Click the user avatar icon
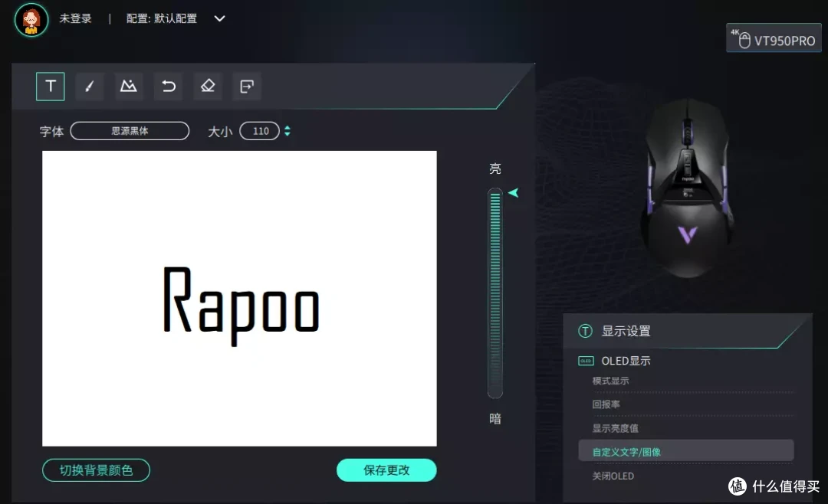Screen dimensions: 828x504 click(31, 20)
